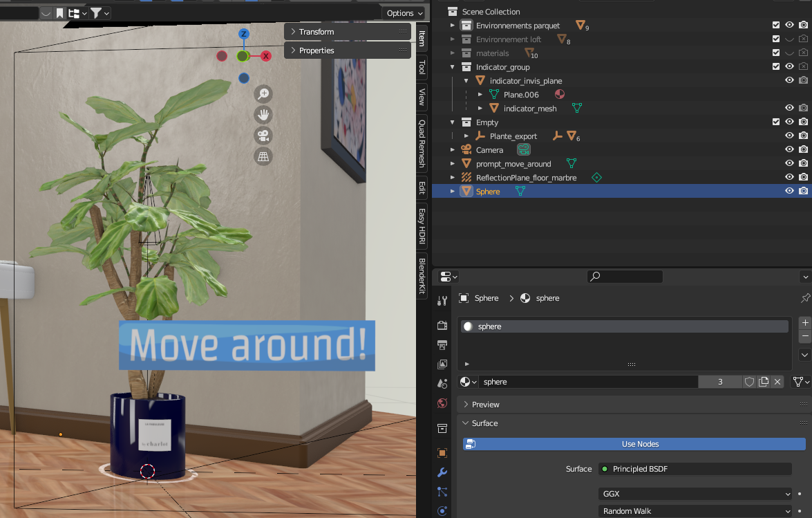Image resolution: width=812 pixels, height=518 pixels.
Task: Open the properties editor type dropdown
Action: pyautogui.click(x=449, y=277)
